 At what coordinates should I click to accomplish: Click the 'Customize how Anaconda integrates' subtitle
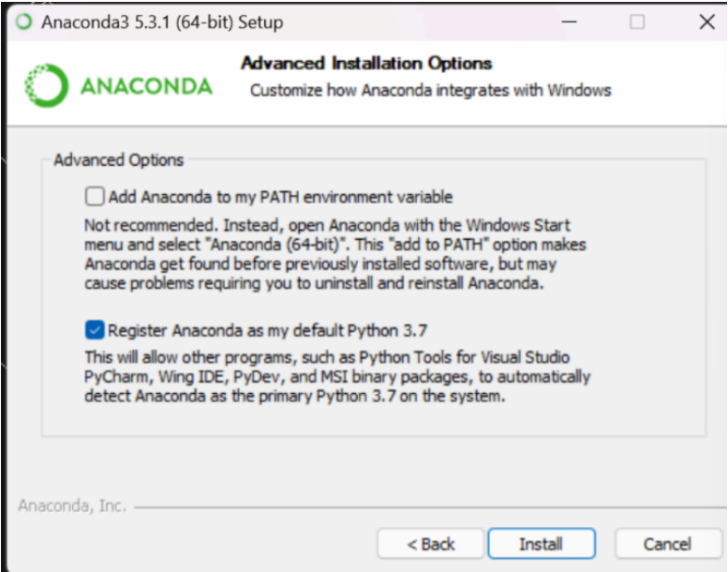(x=430, y=90)
